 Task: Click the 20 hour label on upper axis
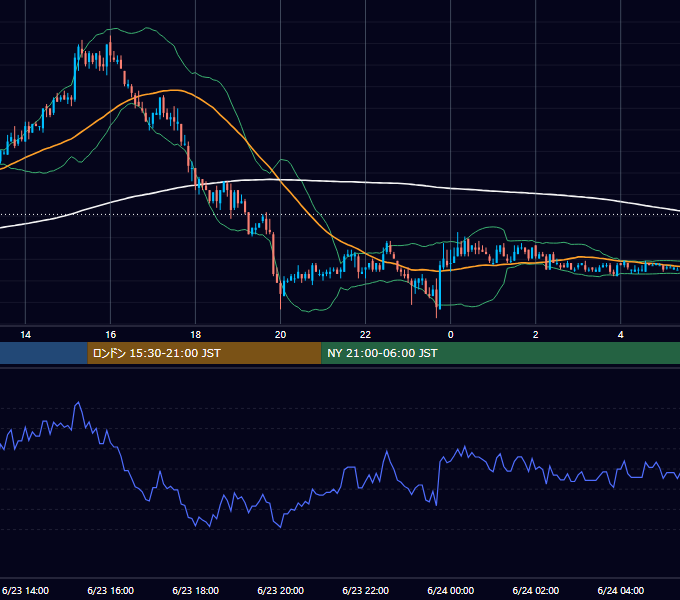pos(281,335)
